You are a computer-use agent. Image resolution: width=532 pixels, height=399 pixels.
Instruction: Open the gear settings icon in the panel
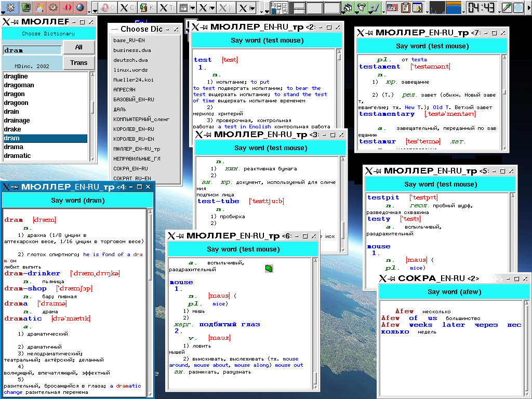[x=53, y=7]
